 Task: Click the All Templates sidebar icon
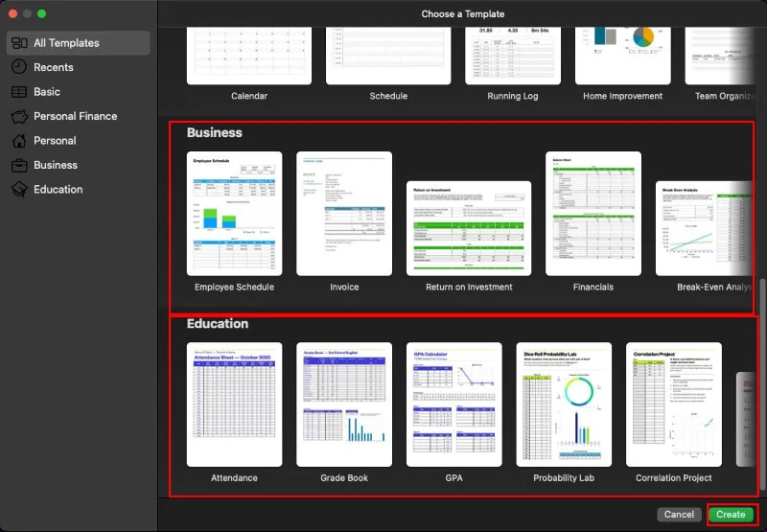click(x=18, y=43)
